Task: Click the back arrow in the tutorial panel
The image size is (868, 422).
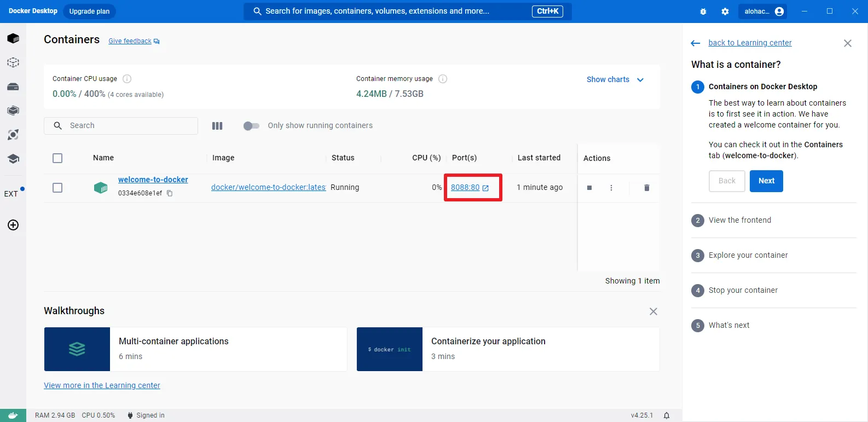Action: point(696,43)
